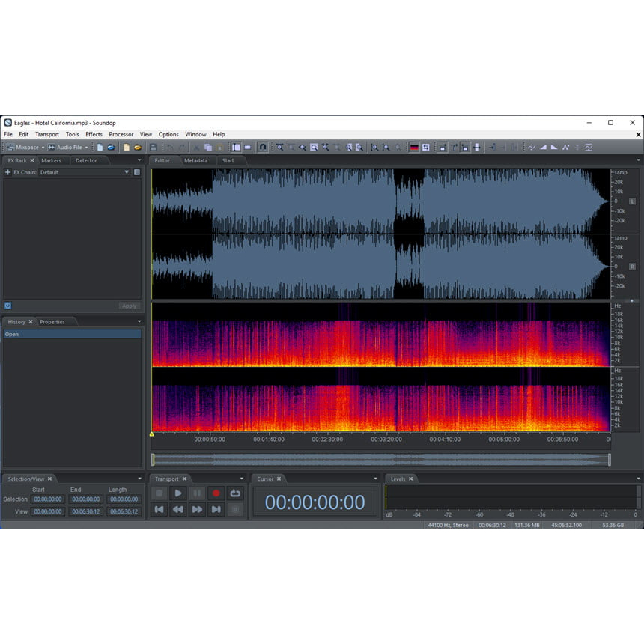Click the rewind button in Transport
Screen dimensions: 644x644
(x=178, y=510)
